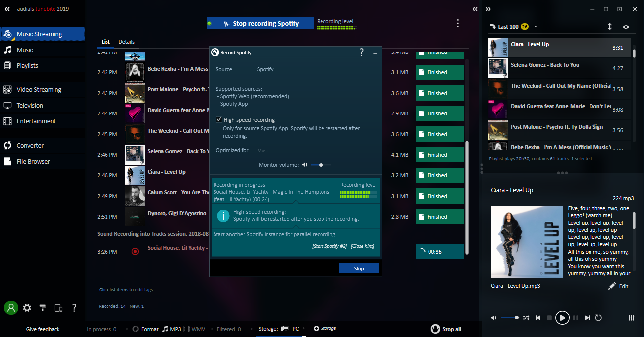Screen dimensions: 644x337
Task: Collapse the left navigation sidebar
Action: coord(7,9)
